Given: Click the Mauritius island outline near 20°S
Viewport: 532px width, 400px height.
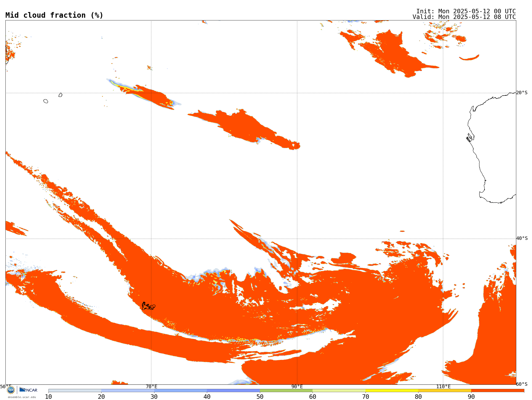Looking at the screenshot, I should coord(60,95).
